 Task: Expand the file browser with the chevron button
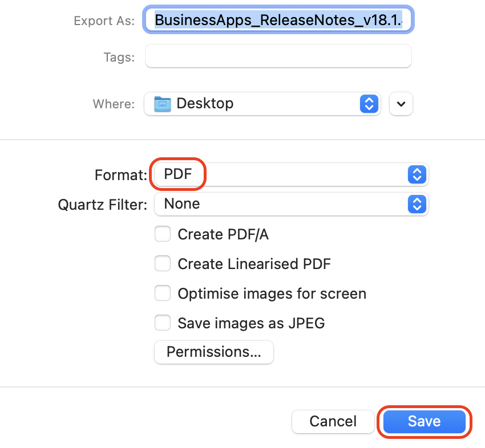[x=401, y=104]
